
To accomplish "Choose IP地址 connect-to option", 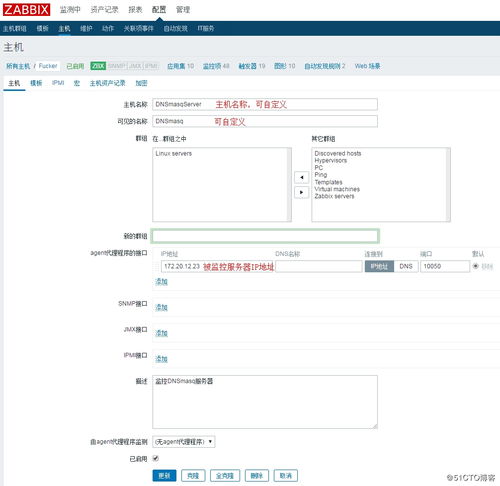I will [x=379, y=266].
